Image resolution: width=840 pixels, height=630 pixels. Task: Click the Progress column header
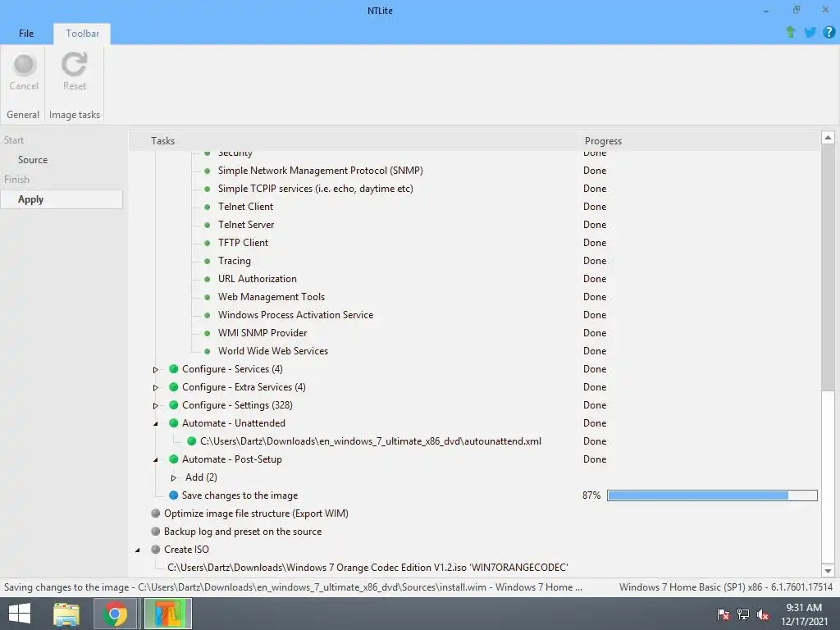click(x=603, y=141)
